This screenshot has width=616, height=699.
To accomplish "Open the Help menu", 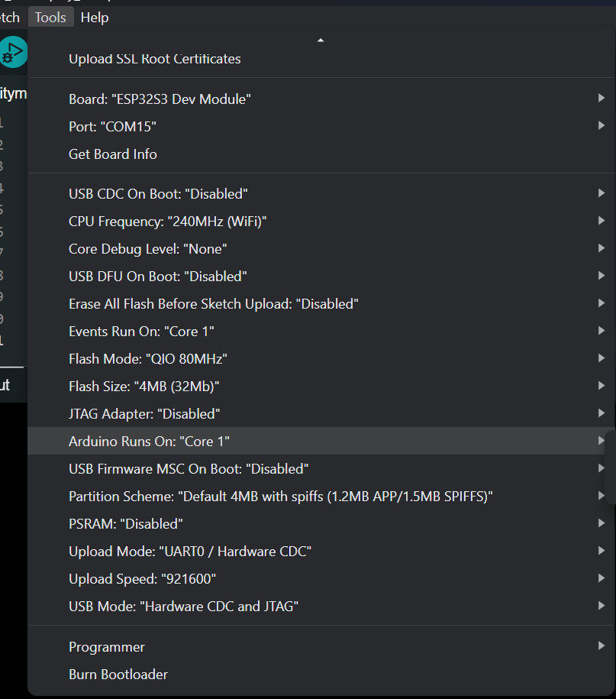I will pyautogui.click(x=95, y=18).
